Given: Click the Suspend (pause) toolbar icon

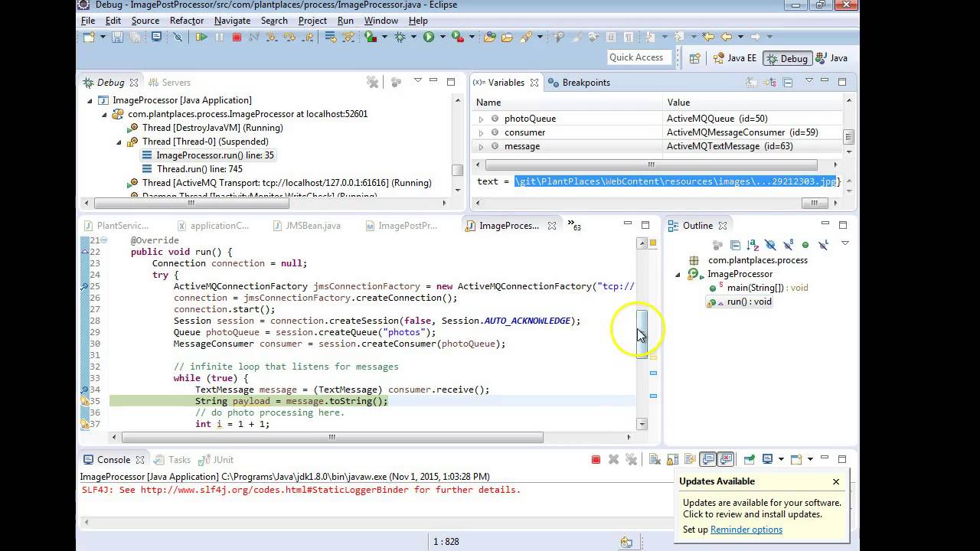Looking at the screenshot, I should pyautogui.click(x=219, y=37).
